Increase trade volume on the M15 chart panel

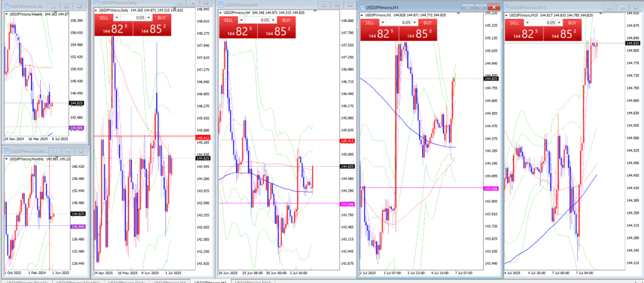(560, 23)
